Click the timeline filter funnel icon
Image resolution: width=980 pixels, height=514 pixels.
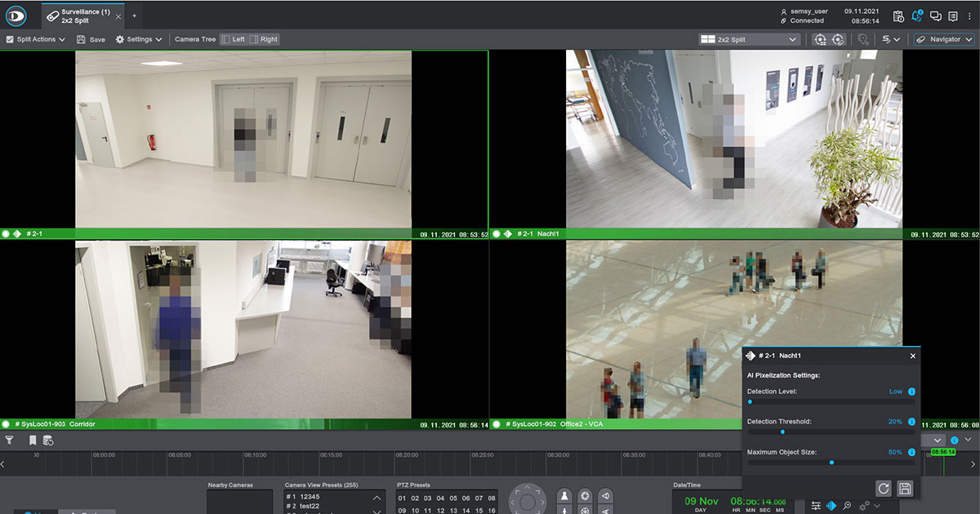tap(10, 441)
